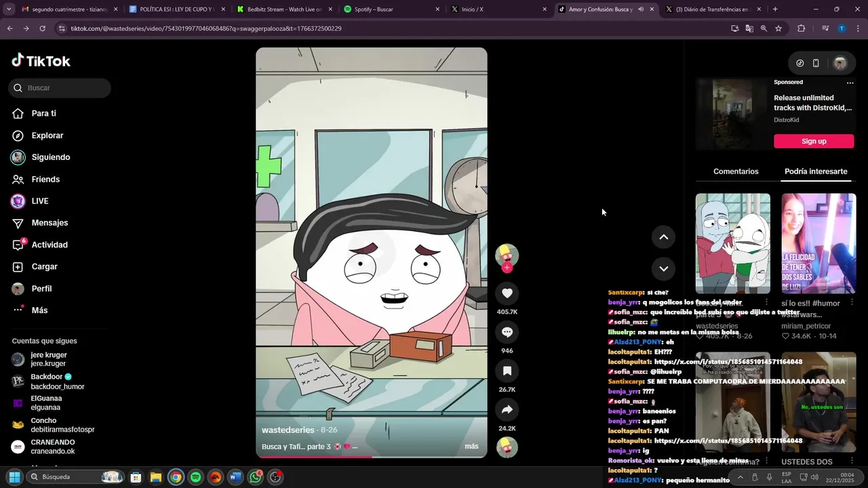Click Chrome's back arrow

click(9, 28)
